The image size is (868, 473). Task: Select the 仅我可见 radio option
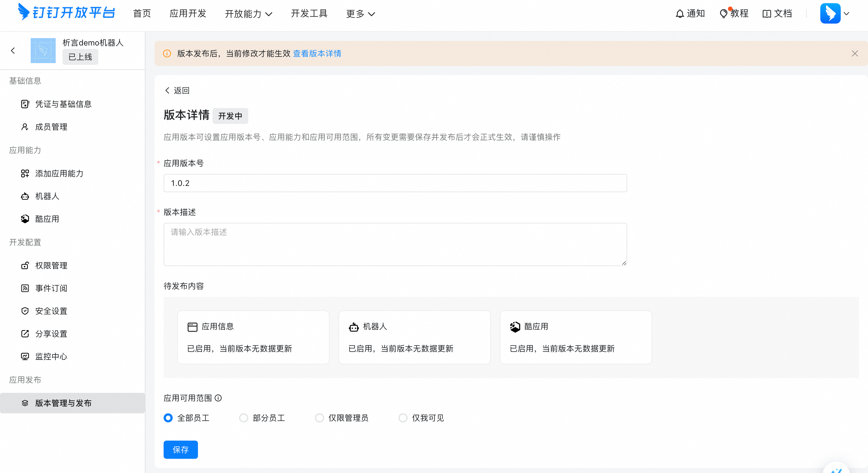point(403,418)
